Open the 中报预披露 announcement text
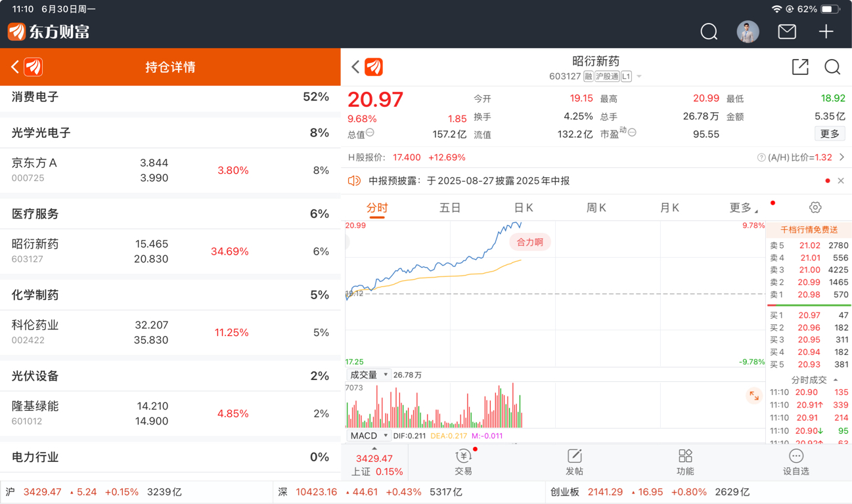Viewport: 852px width, 504px height. pos(469,180)
